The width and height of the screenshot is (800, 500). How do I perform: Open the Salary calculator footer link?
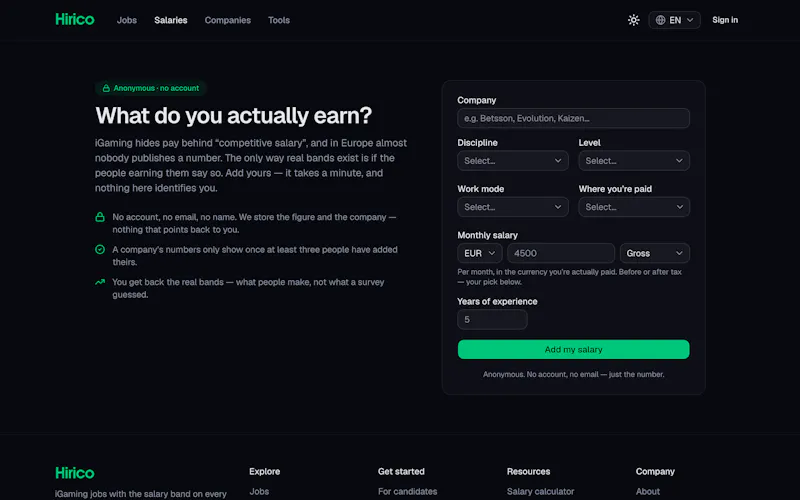[x=540, y=491]
